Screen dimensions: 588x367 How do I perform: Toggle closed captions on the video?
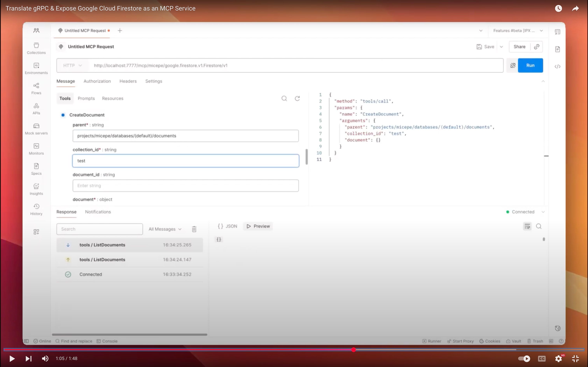point(542,358)
